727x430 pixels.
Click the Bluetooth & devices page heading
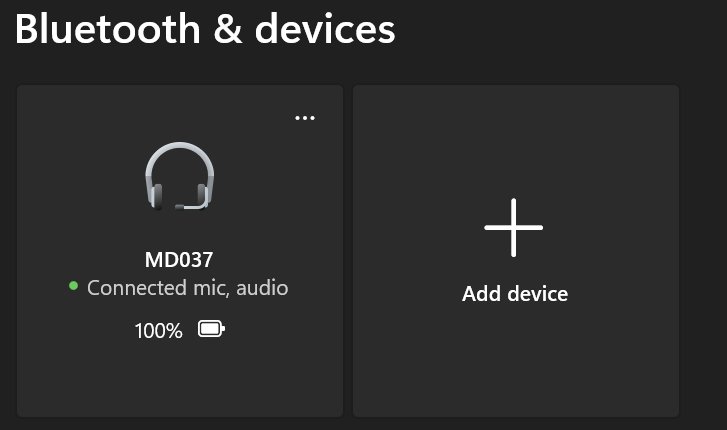tap(205, 29)
